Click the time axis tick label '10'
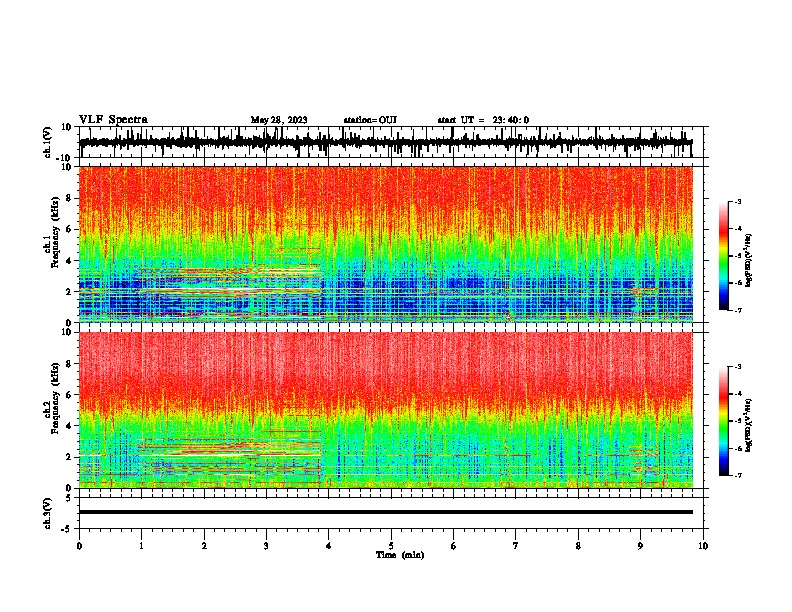The height and width of the screenshot is (612, 792). [x=703, y=546]
